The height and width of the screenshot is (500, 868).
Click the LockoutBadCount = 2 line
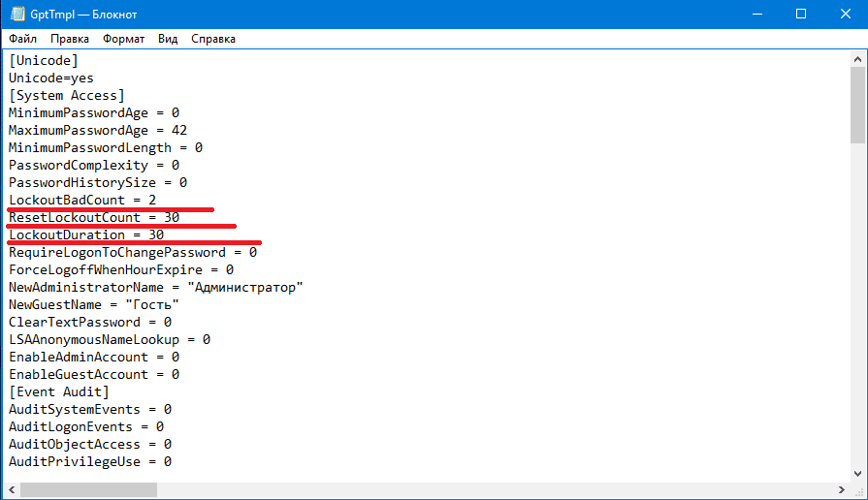(x=82, y=200)
